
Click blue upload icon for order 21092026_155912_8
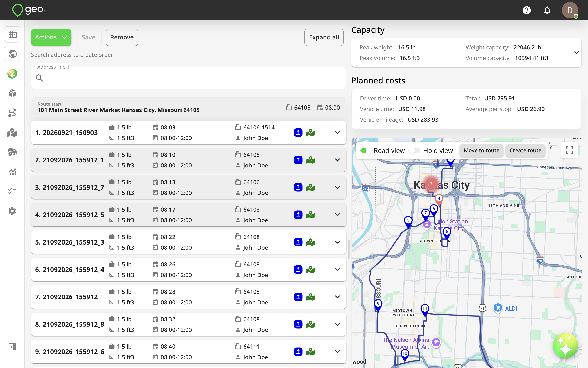298,324
